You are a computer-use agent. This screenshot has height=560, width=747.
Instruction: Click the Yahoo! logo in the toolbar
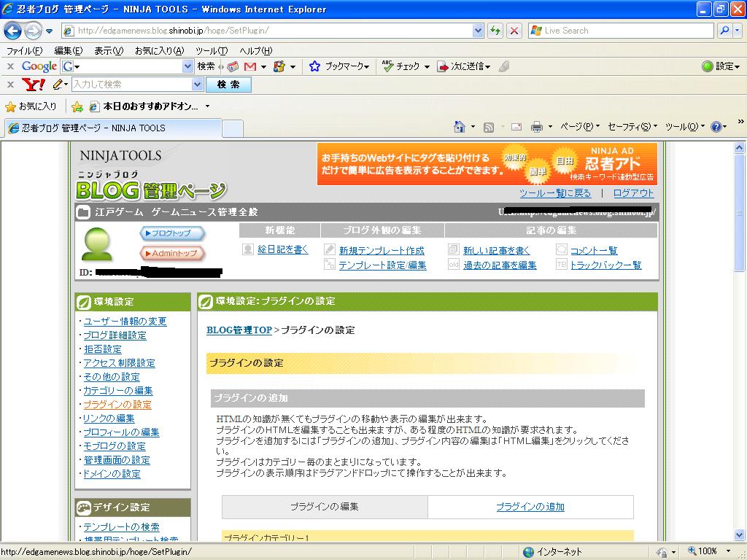pos(34,85)
